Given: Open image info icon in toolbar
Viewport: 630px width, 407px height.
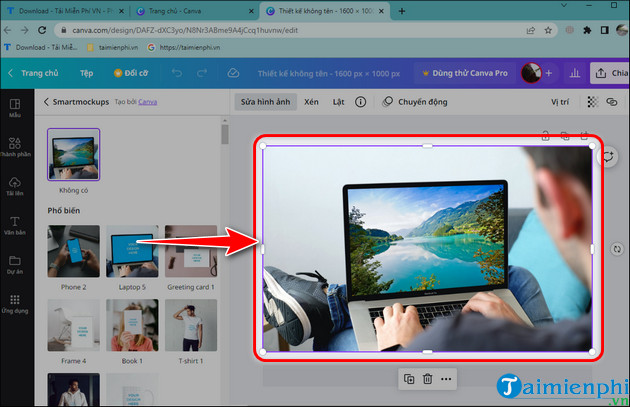Looking at the screenshot, I should (360, 102).
